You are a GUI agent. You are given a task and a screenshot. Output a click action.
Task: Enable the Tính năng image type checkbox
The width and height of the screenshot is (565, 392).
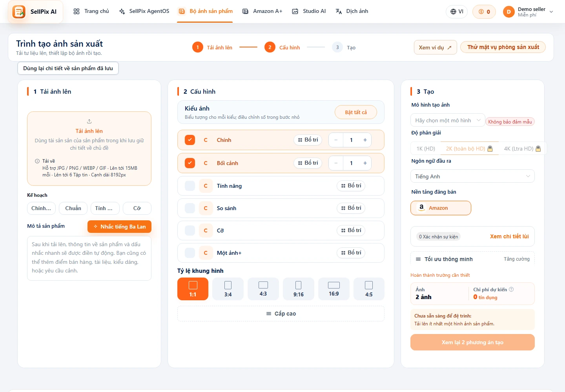[x=190, y=186]
